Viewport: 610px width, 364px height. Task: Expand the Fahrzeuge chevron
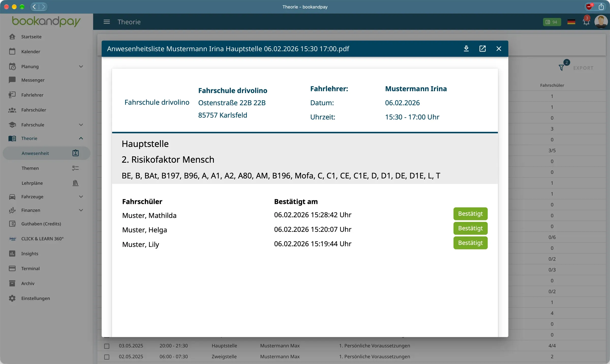coord(81,196)
